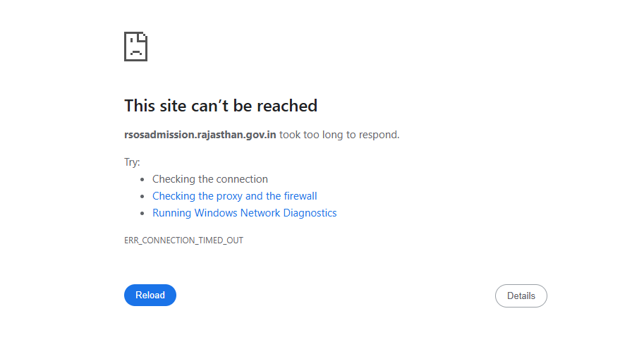Click bullet beside "Checking the connection"
644x347 pixels.
pyautogui.click(x=143, y=179)
